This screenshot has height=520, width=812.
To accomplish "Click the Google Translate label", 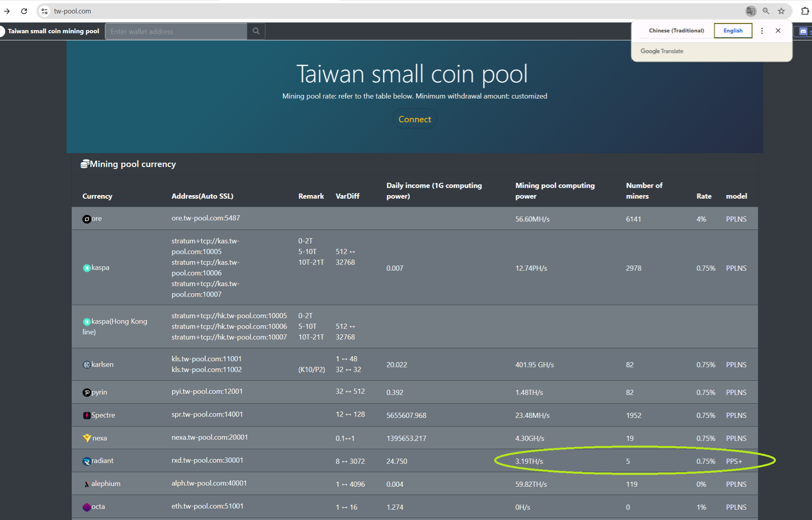I will click(x=662, y=51).
